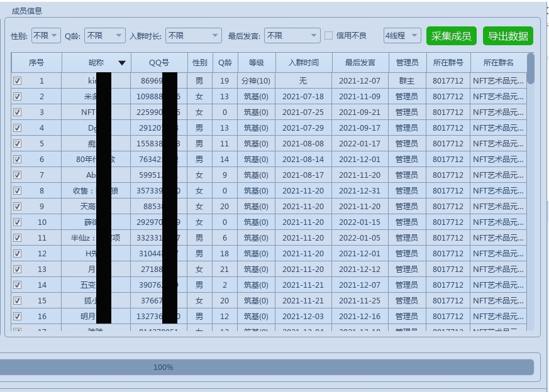The width and height of the screenshot is (549, 392).
Task: Click the 入群时间 column header
Action: (303, 63)
